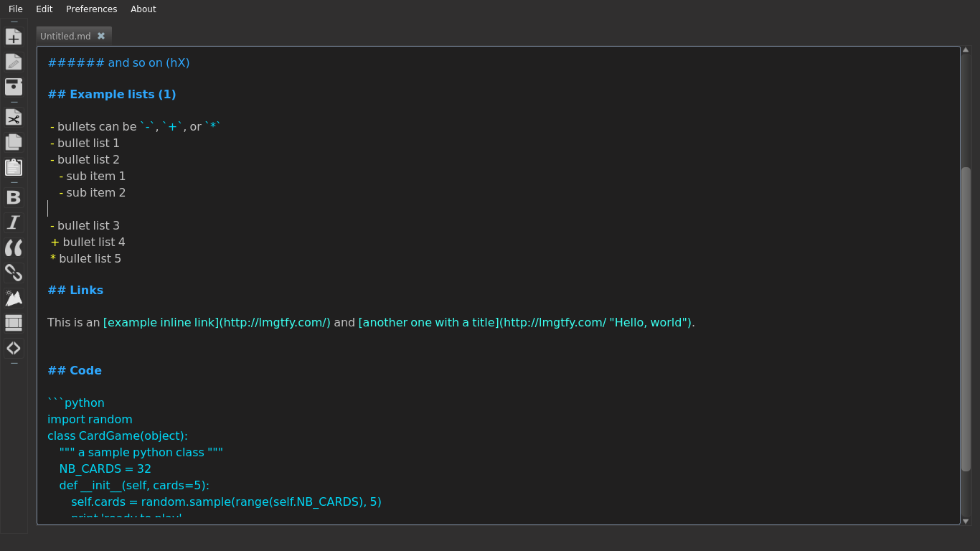Apply italic formatting with the I icon
This screenshot has height=551, width=980.
click(14, 222)
